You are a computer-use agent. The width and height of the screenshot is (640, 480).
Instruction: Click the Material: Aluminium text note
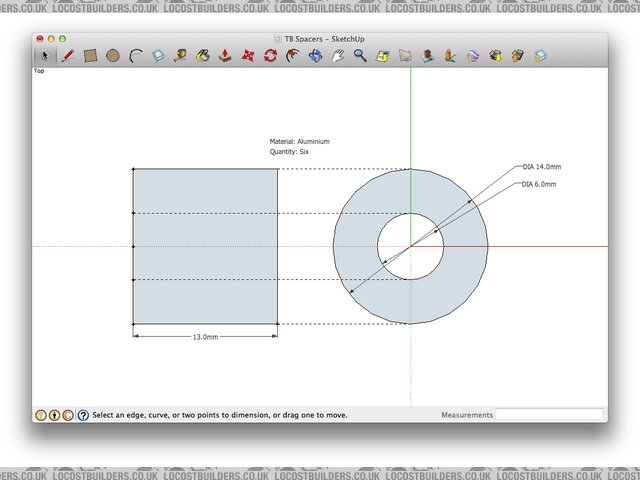click(x=299, y=142)
